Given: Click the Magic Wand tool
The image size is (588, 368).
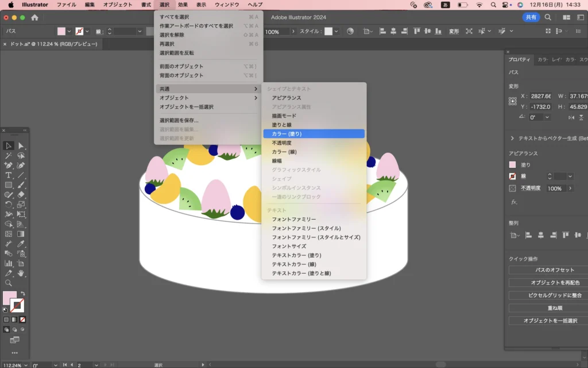Looking at the screenshot, I should coord(9,156).
